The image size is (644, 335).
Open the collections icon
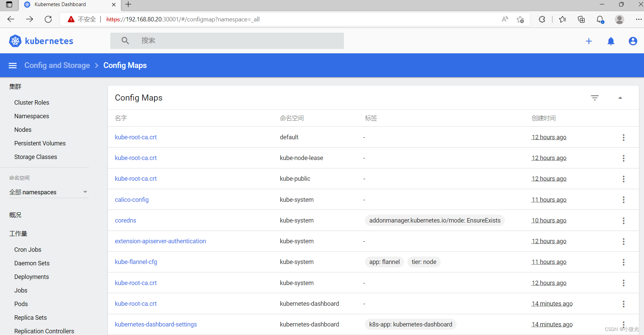pyautogui.click(x=581, y=19)
